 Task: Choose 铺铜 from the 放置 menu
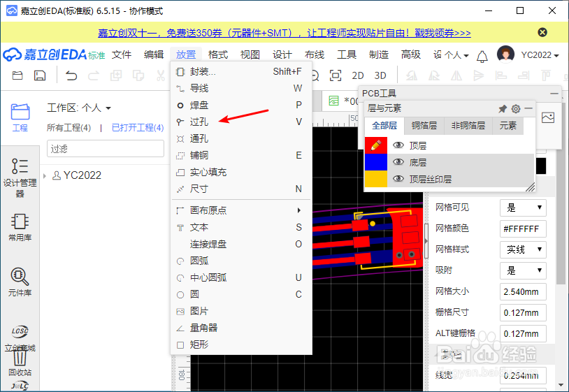tap(241, 155)
